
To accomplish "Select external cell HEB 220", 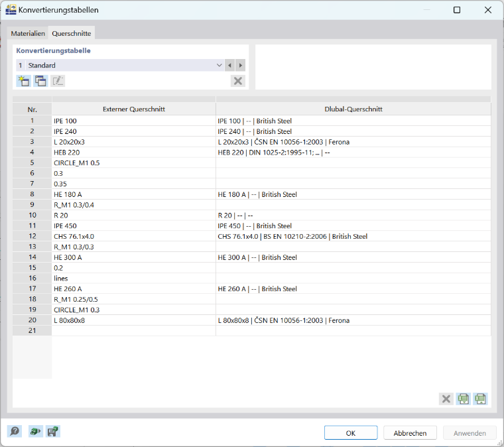I will (x=134, y=153).
